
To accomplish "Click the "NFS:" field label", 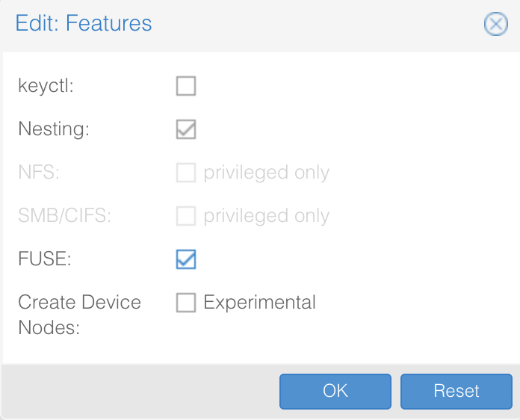I will coord(39,172).
